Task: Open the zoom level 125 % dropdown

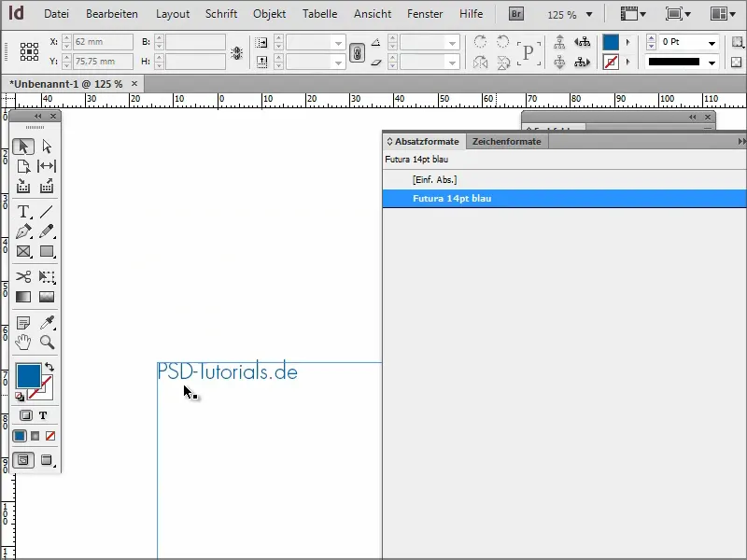Action: coord(589,15)
